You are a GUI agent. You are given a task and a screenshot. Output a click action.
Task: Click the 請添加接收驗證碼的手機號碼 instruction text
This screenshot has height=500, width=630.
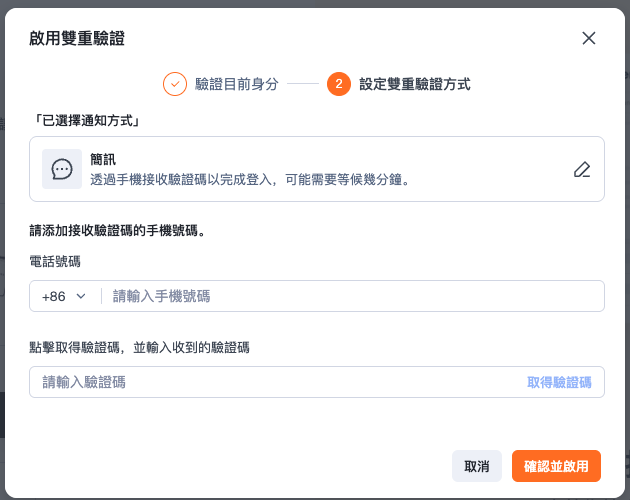point(117,231)
